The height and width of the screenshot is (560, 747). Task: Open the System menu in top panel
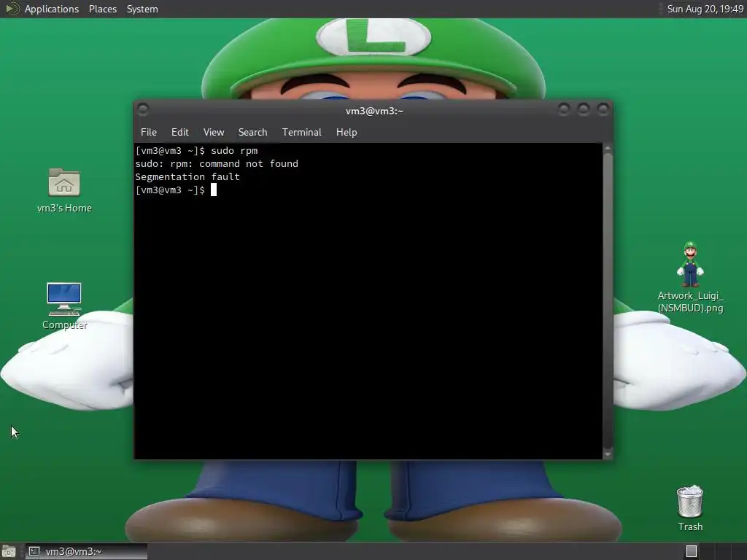pos(142,9)
